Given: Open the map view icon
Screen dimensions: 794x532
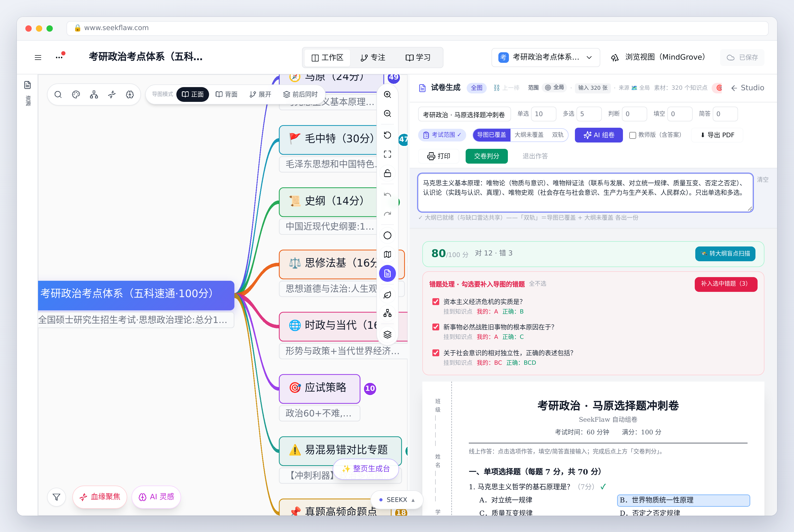Looking at the screenshot, I should pos(387,254).
